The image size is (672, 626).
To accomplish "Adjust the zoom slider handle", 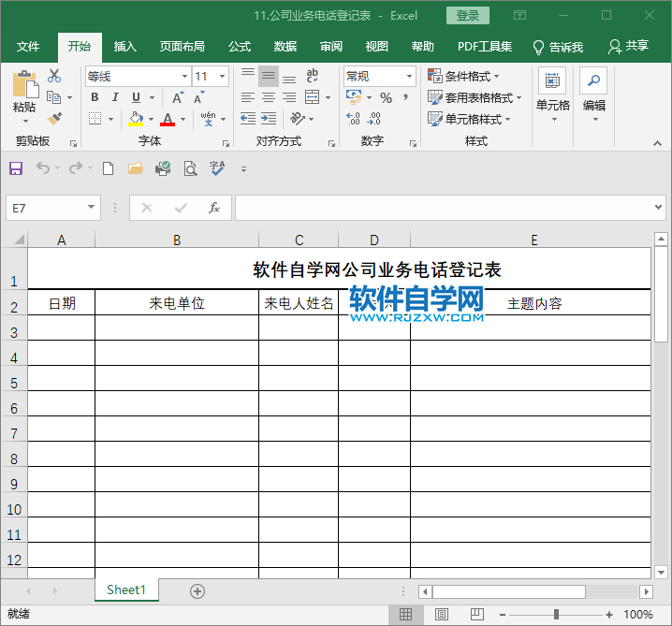I will [x=556, y=615].
